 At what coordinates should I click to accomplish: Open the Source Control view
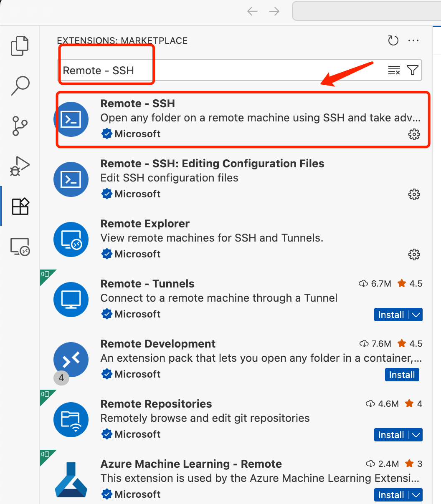pos(20,126)
